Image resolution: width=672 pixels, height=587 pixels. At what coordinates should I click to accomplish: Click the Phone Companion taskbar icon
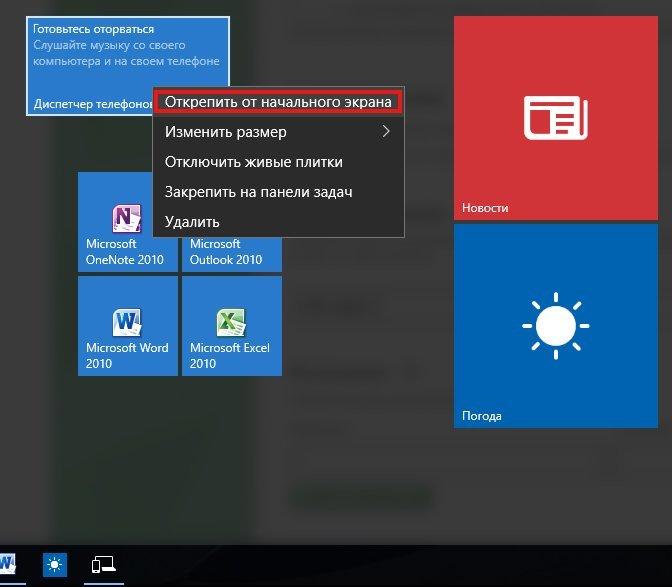click(104, 565)
